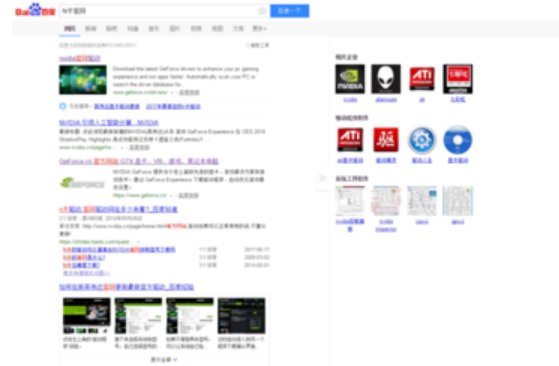The width and height of the screenshot is (559, 366).
Task: Open the nvidia inspector software thumbnail
Action: point(386,201)
